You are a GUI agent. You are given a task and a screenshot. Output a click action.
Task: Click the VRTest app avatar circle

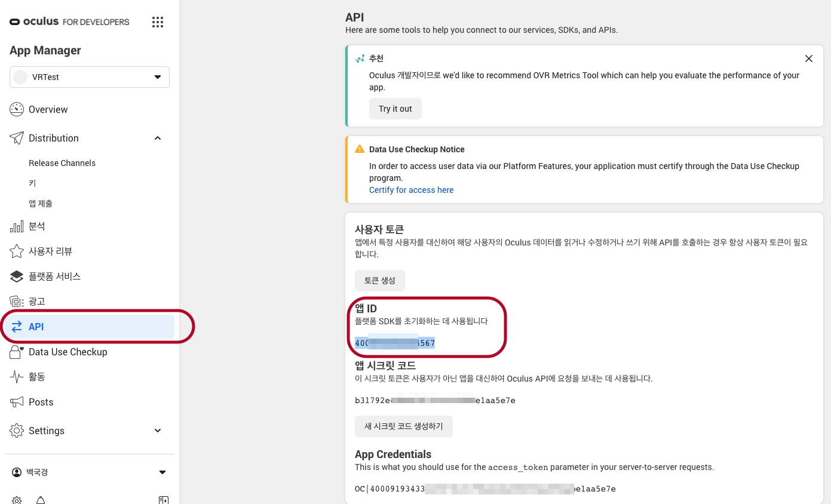20,77
